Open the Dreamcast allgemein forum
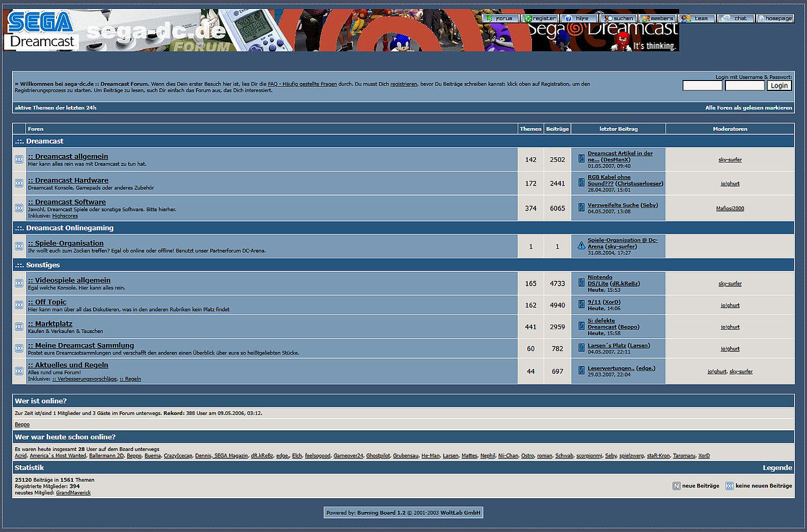Screen dimensions: 807x532 (68, 157)
